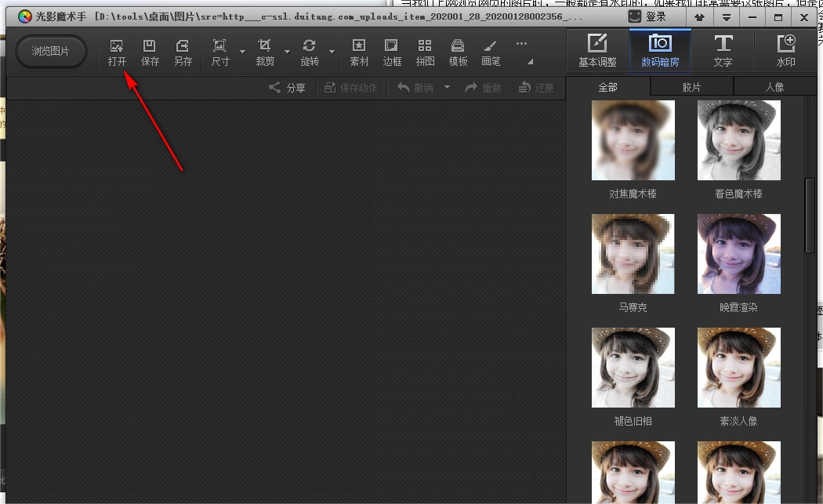Switch to the 基本调整 tab
Image resolution: width=823 pixels, height=504 pixels.
point(597,50)
